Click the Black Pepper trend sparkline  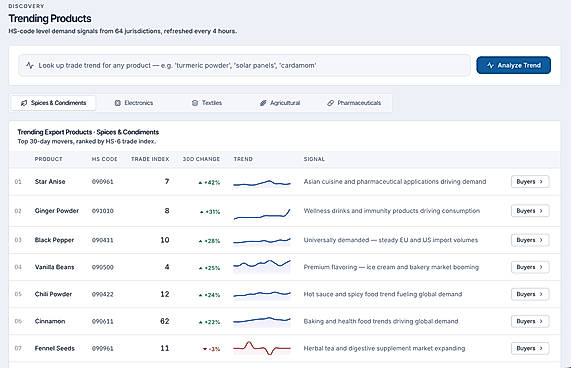tap(262, 241)
